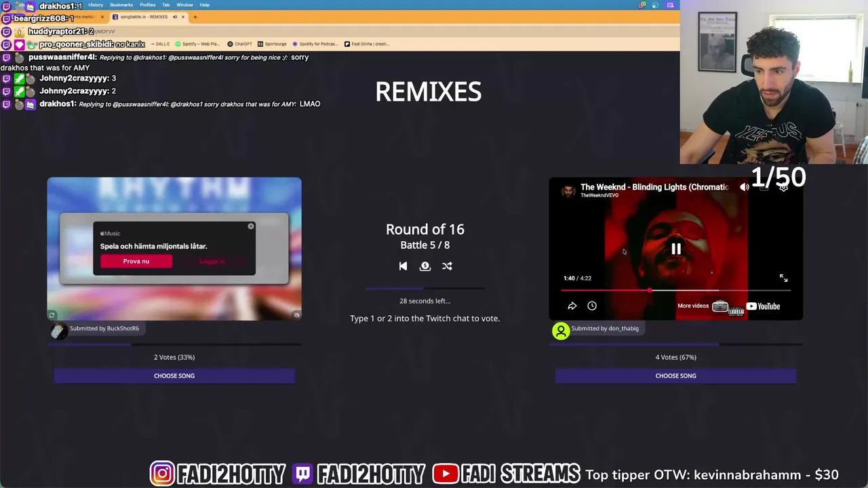Hide the left song video with eye icon
This screenshot has height=488, width=868.
point(296,315)
